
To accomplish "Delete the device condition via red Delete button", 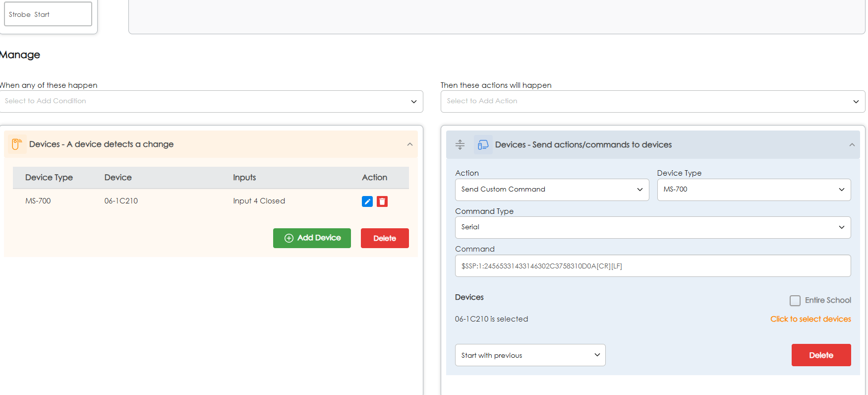I will point(385,238).
